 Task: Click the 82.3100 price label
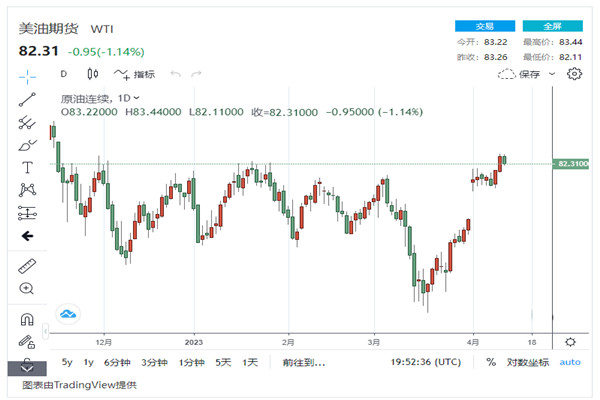click(x=571, y=164)
